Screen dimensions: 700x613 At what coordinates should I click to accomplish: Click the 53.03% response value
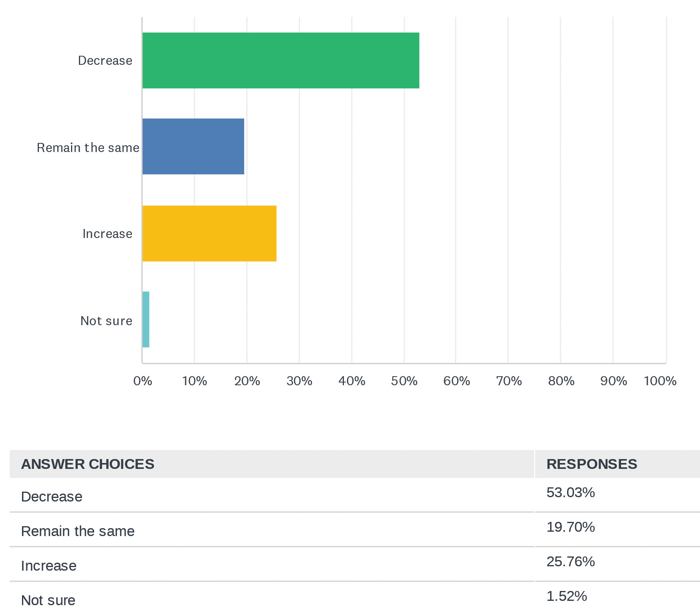click(570, 492)
